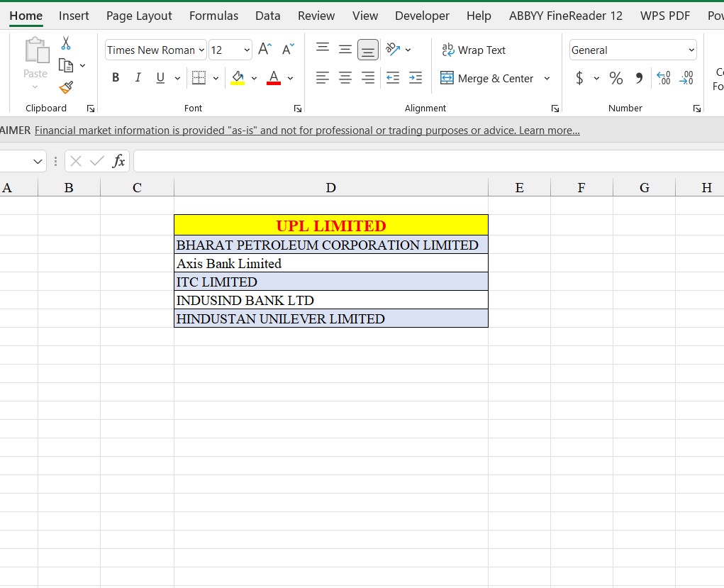
Task: Decrease indent
Action: [x=393, y=77]
